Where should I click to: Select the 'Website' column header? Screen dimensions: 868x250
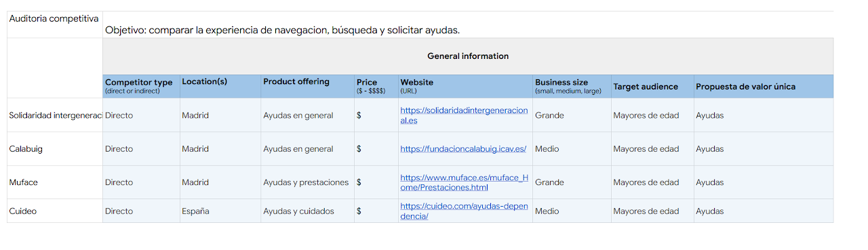click(x=465, y=86)
